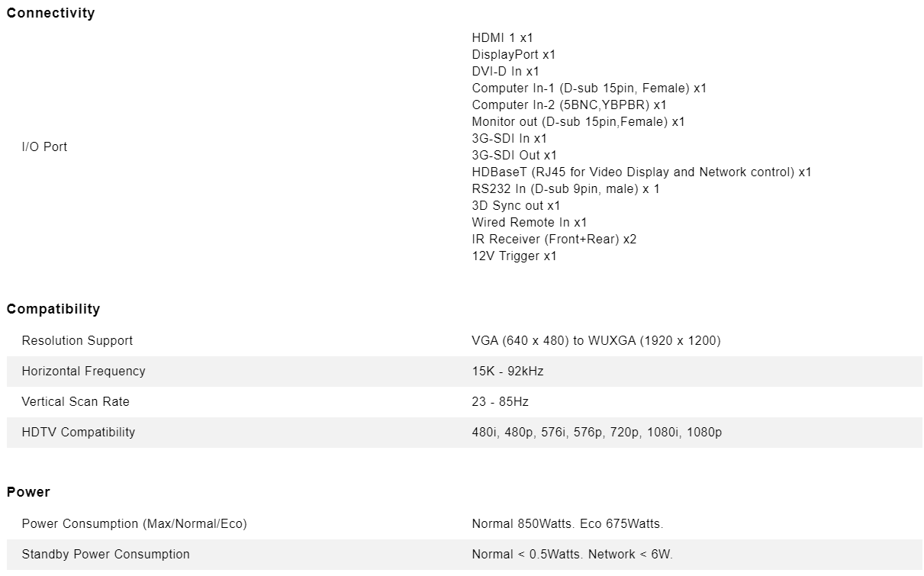The width and height of the screenshot is (924, 576).
Task: Click the 23 - 85Hz scan rate value
Action: coord(500,401)
